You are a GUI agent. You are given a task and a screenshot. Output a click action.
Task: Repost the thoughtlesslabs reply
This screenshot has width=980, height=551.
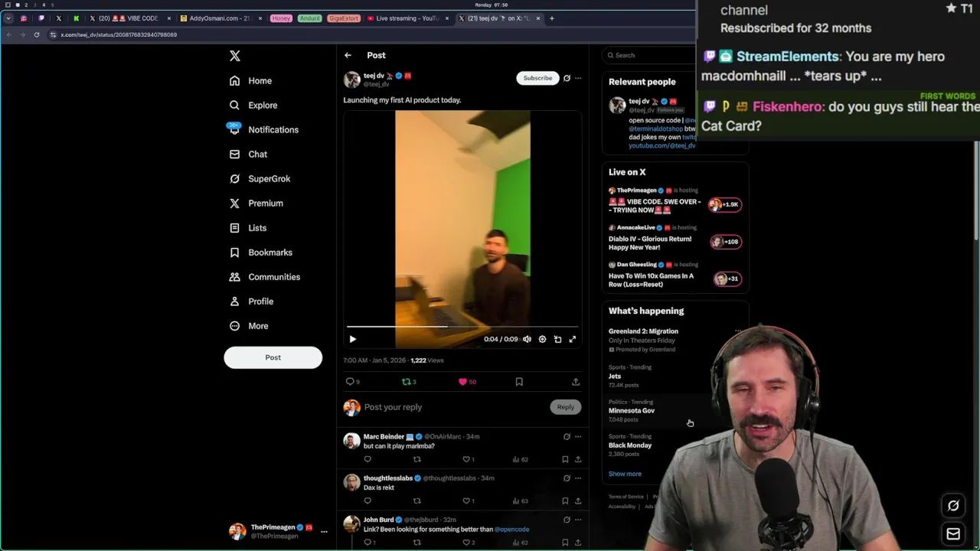pyautogui.click(x=417, y=500)
